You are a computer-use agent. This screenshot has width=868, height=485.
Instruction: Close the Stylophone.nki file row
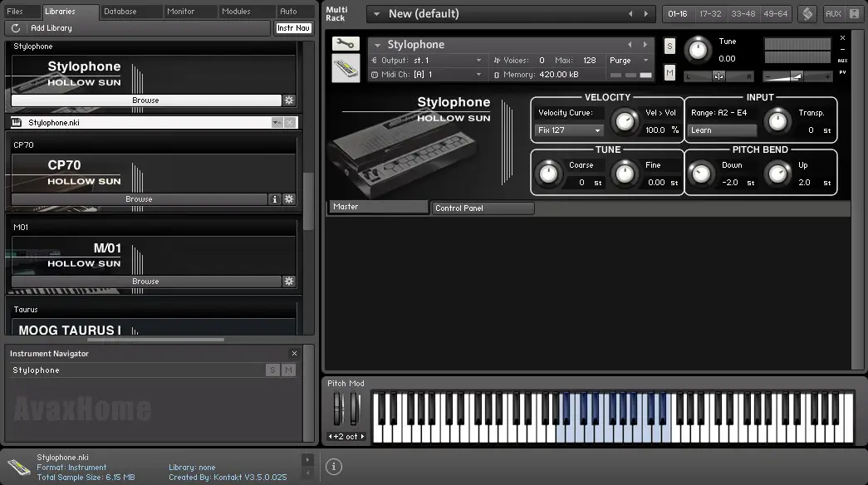(290, 122)
